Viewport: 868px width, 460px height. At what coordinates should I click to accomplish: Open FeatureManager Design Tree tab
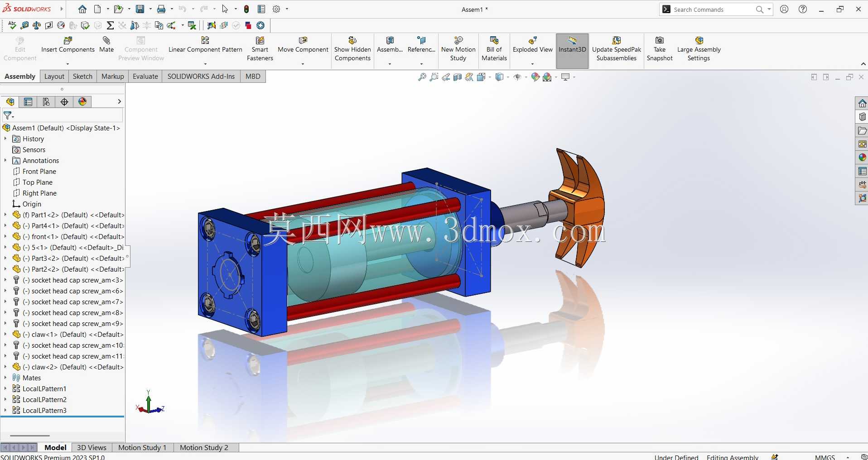click(x=10, y=102)
